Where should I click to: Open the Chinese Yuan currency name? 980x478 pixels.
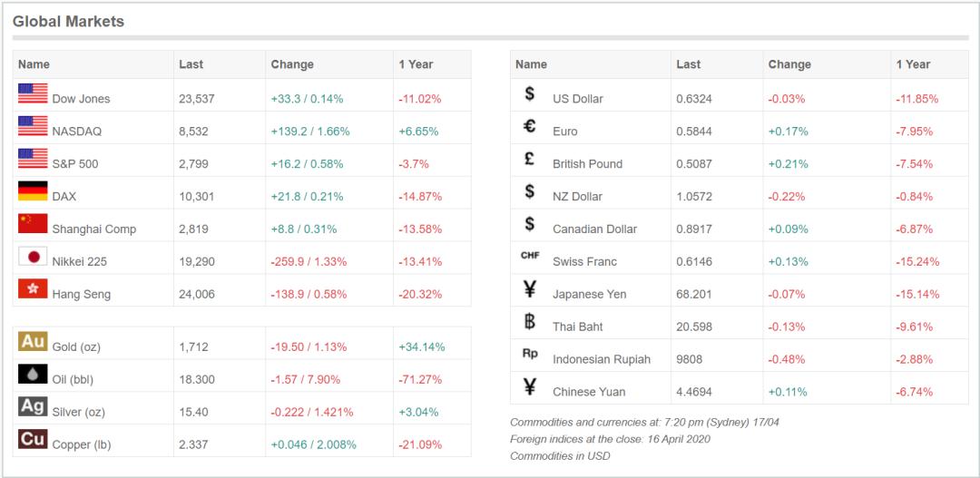pyautogui.click(x=589, y=393)
